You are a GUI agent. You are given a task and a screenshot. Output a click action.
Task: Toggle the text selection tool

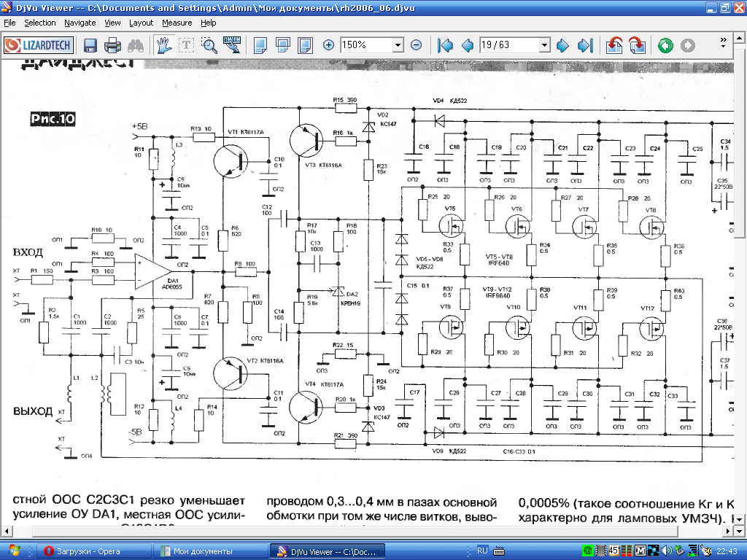(186, 46)
